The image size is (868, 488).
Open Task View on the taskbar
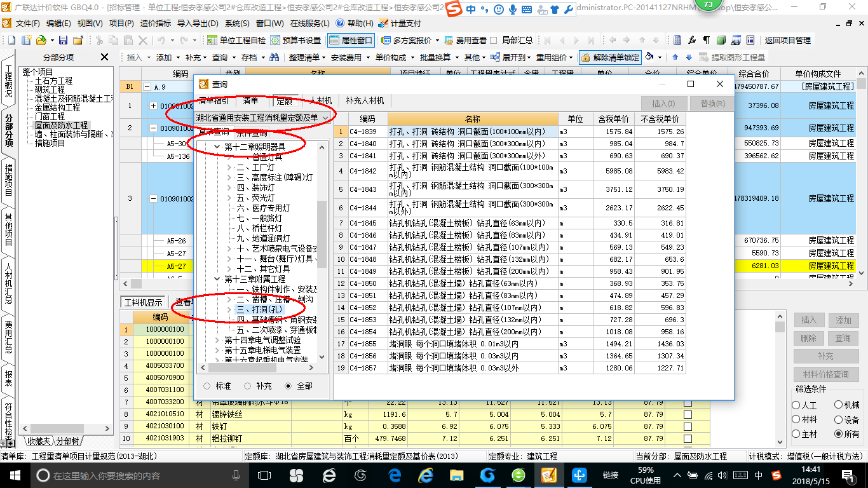[264, 475]
